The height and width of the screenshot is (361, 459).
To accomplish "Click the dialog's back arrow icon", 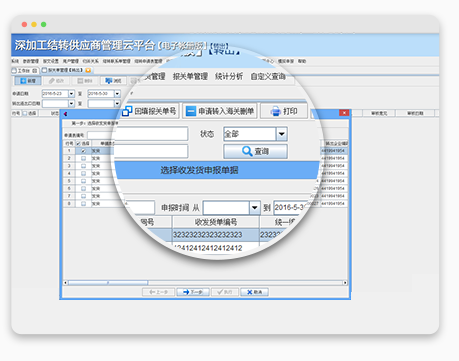I will (x=66, y=114).
